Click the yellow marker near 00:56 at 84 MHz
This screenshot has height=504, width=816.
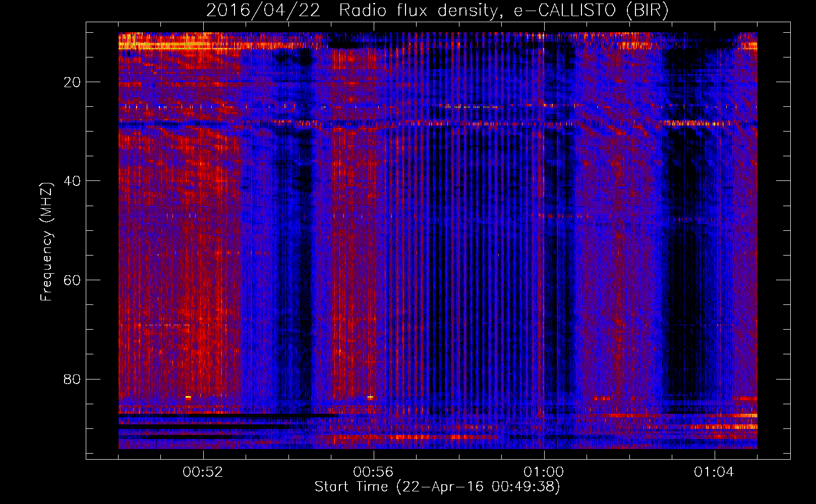click(x=370, y=397)
